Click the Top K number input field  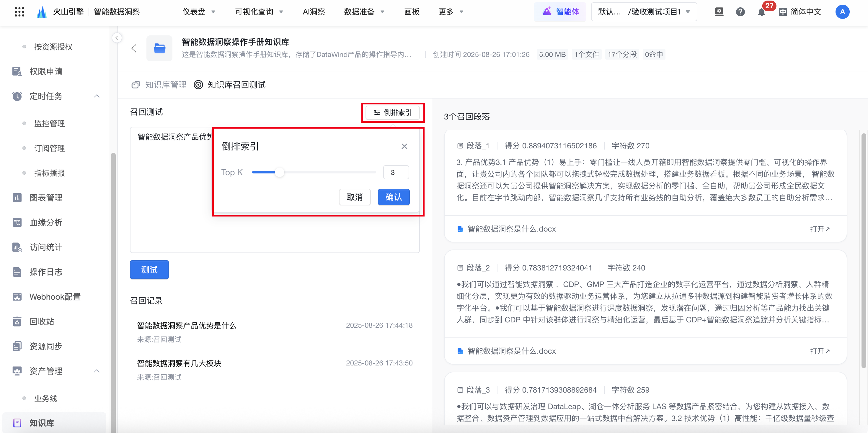coord(396,172)
